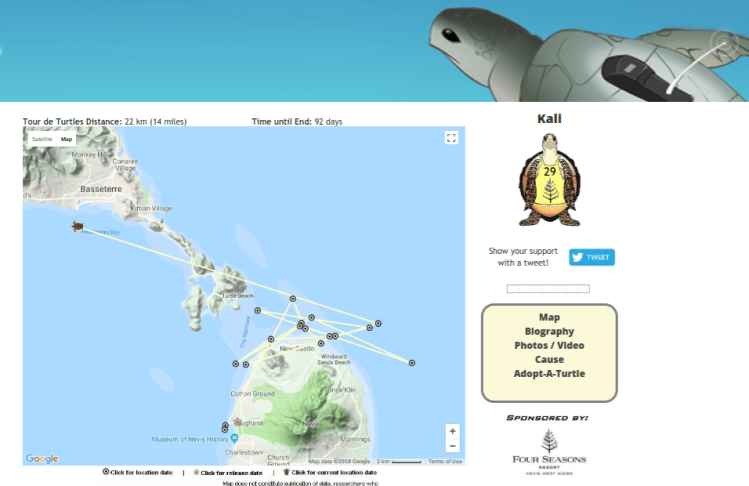Select the Map view type button

[x=67, y=139]
